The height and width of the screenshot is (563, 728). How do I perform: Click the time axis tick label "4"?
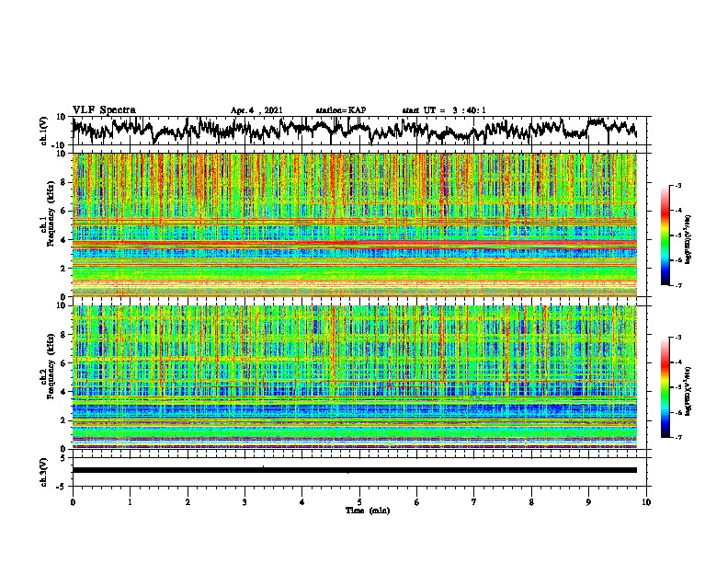(x=302, y=502)
